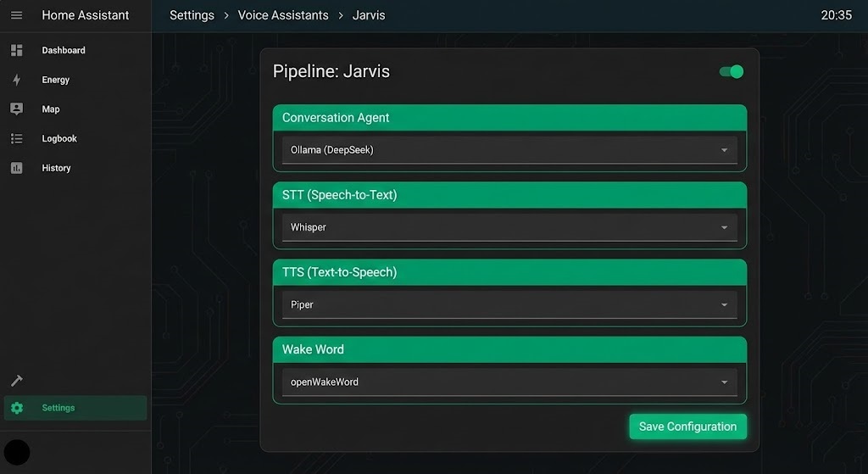The image size is (868, 474).
Task: View History in the sidebar
Action: pos(57,168)
